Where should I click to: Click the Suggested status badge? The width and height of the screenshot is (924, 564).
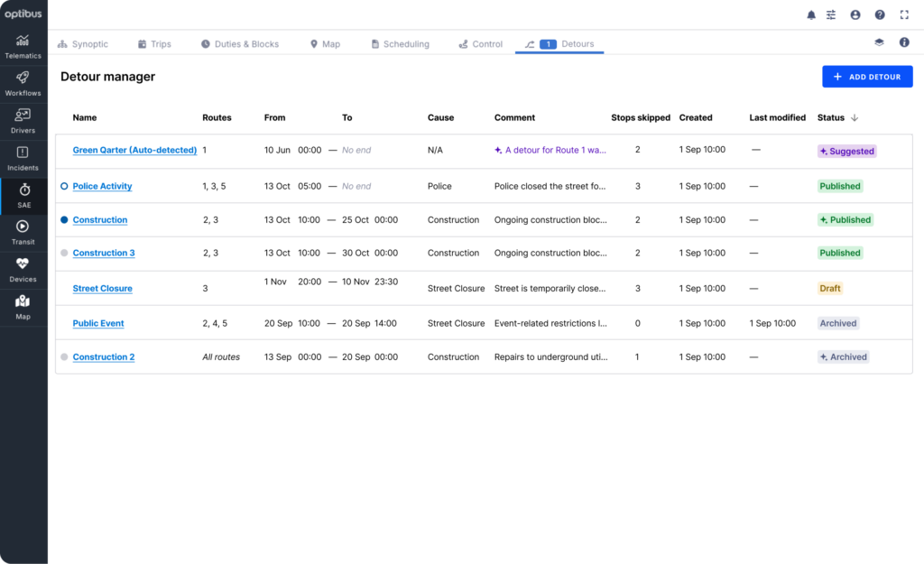[x=846, y=151]
